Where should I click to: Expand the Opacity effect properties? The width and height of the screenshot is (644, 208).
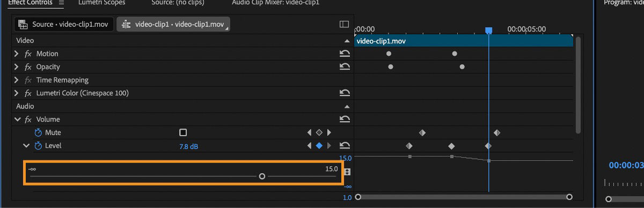click(x=17, y=67)
